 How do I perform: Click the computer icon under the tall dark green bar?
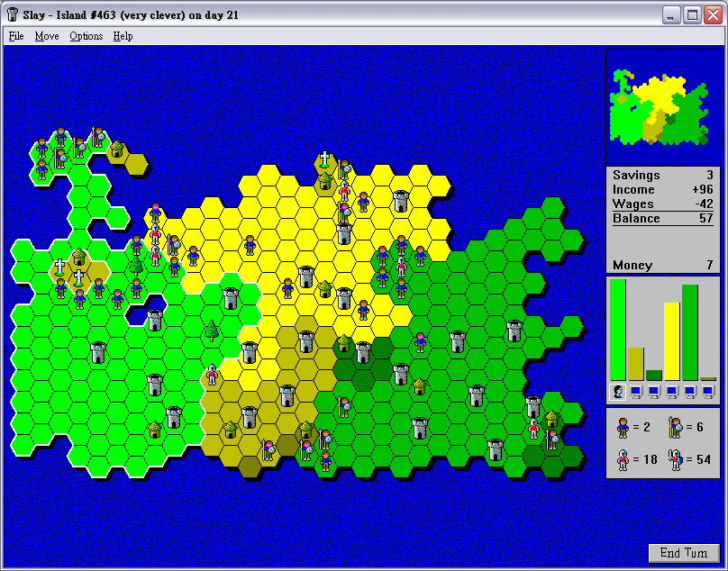(x=690, y=392)
